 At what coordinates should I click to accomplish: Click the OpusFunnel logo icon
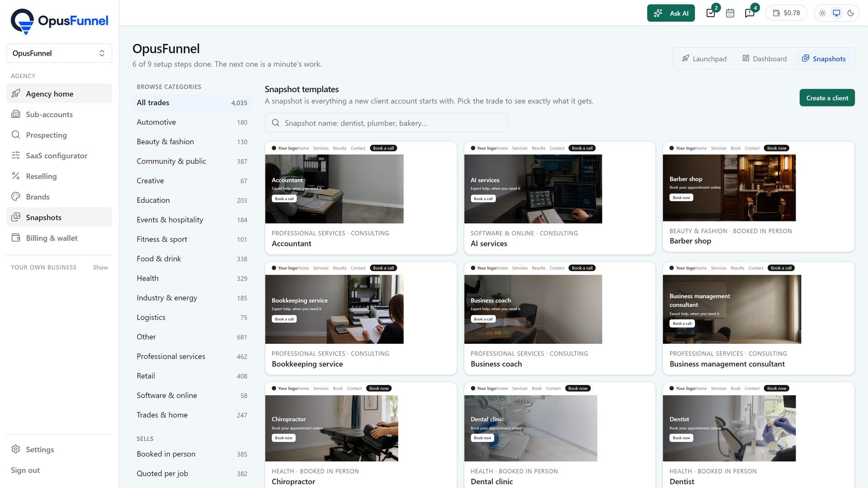click(23, 21)
